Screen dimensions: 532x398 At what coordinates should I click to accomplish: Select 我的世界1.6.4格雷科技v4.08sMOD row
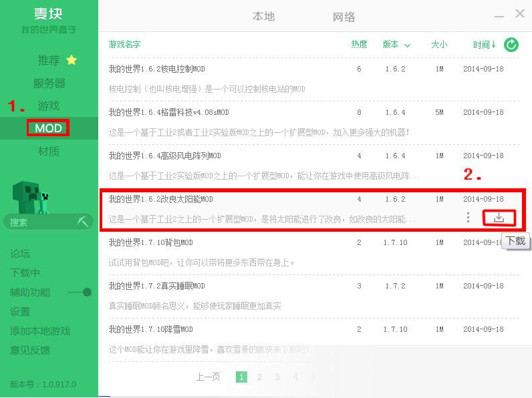314,123
